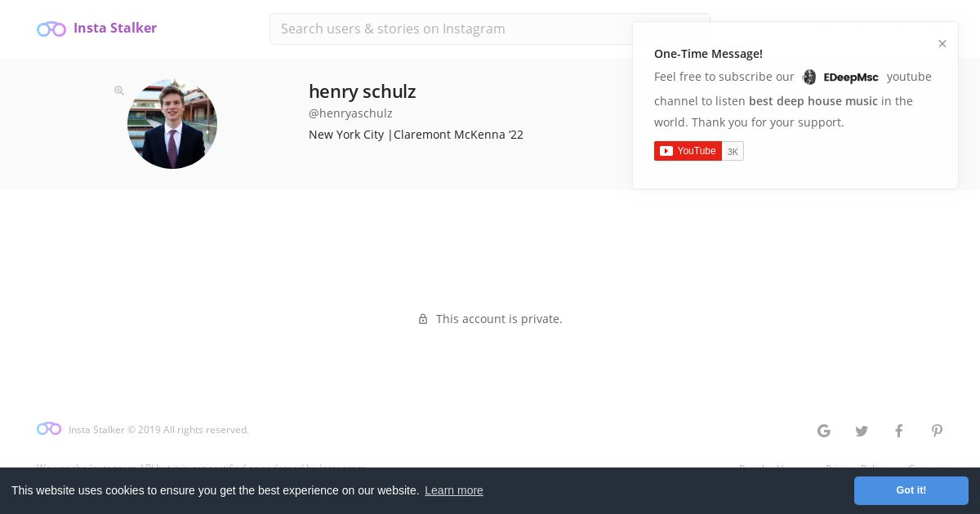Accept cookies with Got it! button
The width and height of the screenshot is (980, 514).
[x=911, y=490]
